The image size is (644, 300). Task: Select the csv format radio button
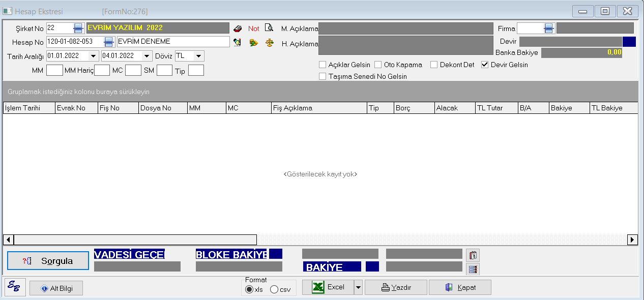[x=274, y=289]
